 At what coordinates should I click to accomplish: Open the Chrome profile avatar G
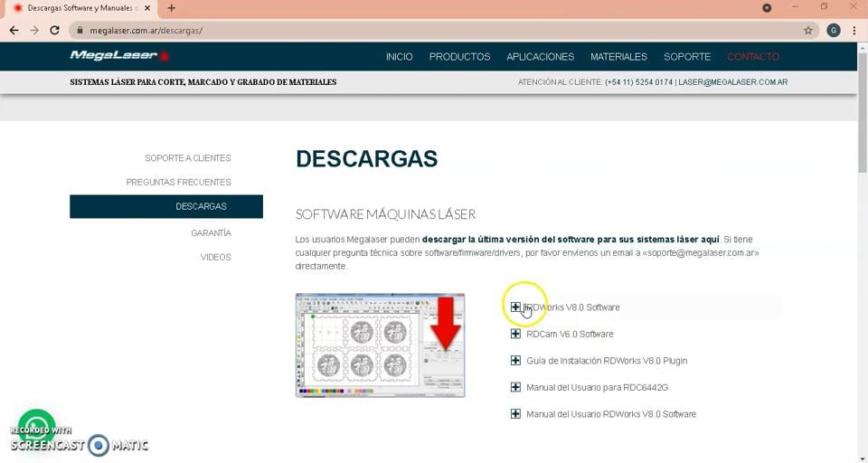(834, 31)
